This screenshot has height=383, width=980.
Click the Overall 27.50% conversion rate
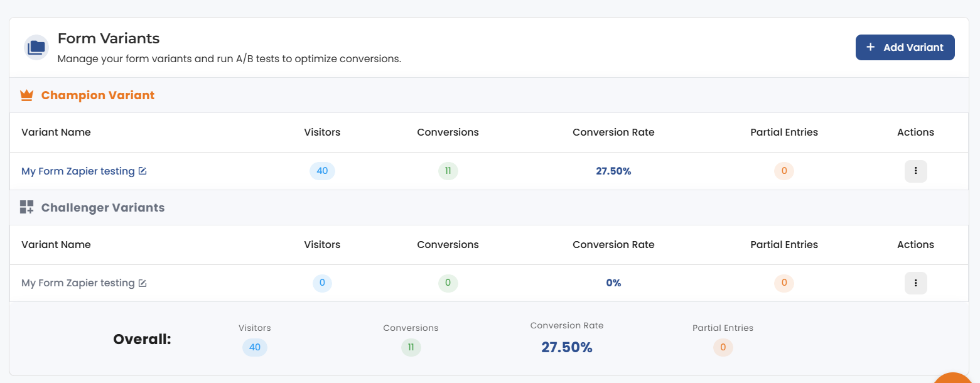[567, 347]
